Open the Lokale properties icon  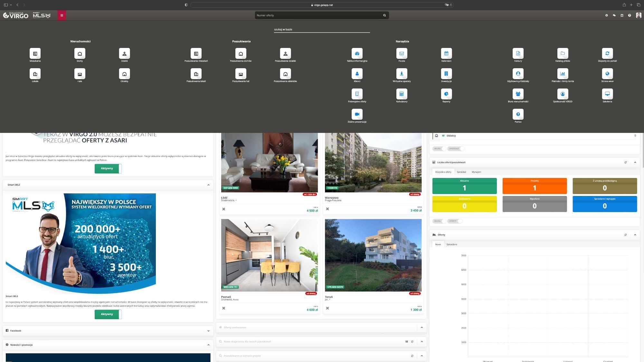pos(35,74)
